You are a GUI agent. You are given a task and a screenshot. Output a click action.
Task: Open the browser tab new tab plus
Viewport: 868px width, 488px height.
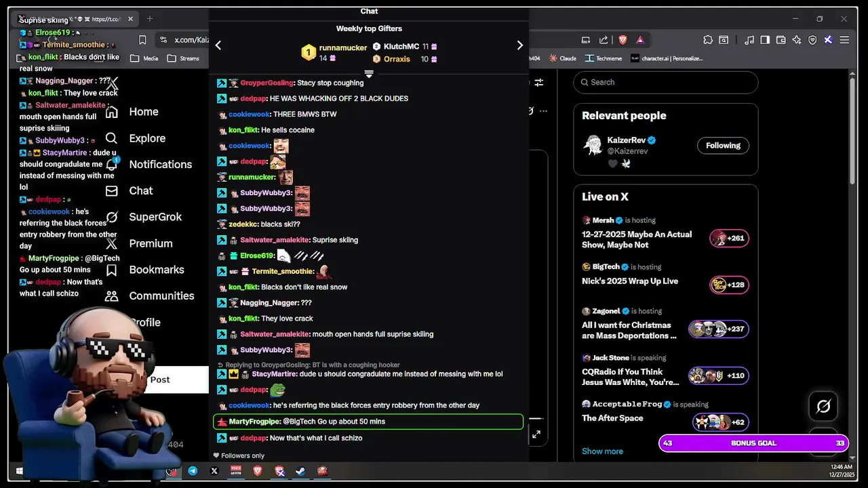tap(150, 19)
